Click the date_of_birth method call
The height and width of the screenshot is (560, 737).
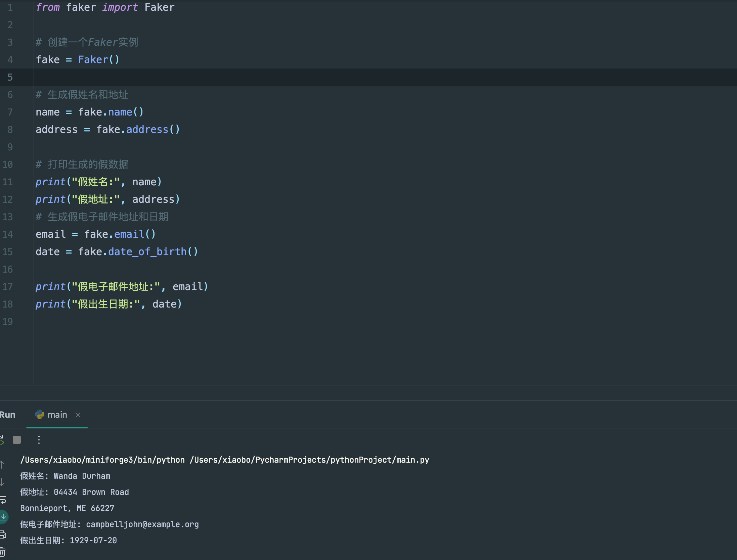[x=147, y=252]
